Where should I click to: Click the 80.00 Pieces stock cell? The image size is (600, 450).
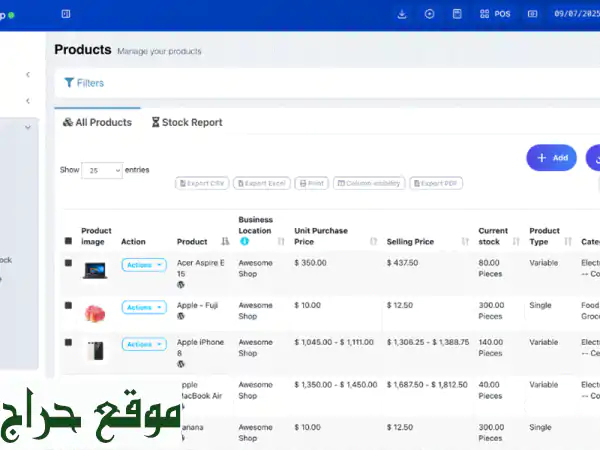coord(490,268)
